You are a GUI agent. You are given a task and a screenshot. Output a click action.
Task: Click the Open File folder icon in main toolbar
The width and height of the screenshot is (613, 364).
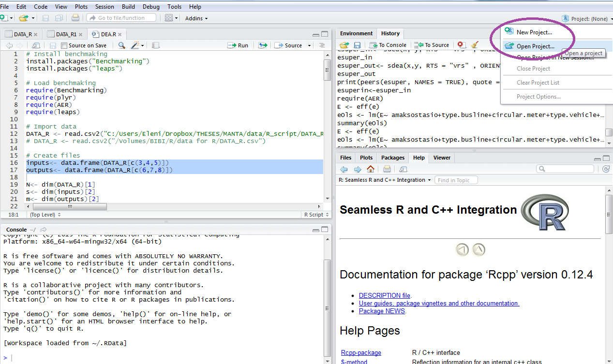coord(23,18)
